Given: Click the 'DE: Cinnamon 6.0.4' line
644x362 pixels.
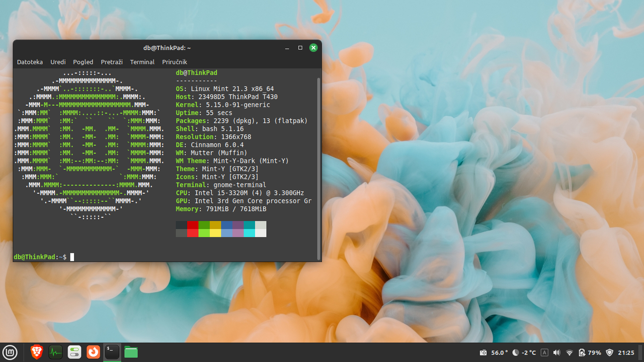Looking at the screenshot, I should pyautogui.click(x=210, y=145).
